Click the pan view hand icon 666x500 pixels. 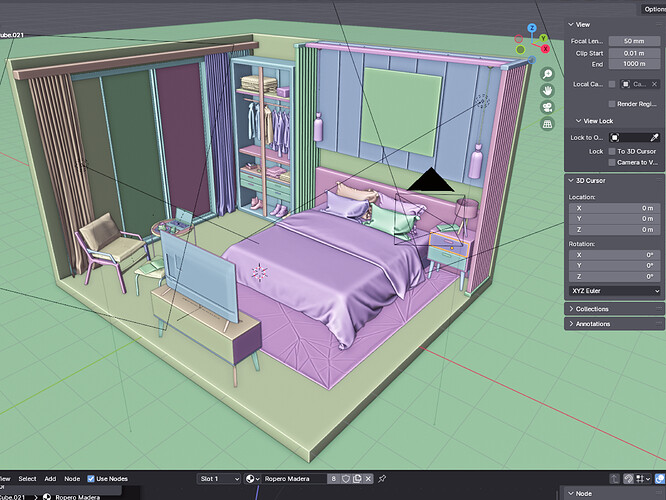click(547, 90)
